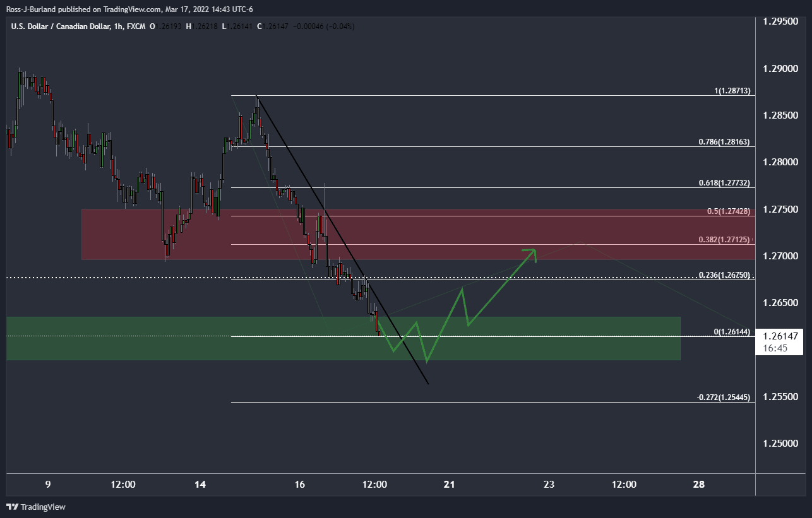The height and width of the screenshot is (518, 812).
Task: Click the 1.28000 price axis label
Action: (x=782, y=162)
